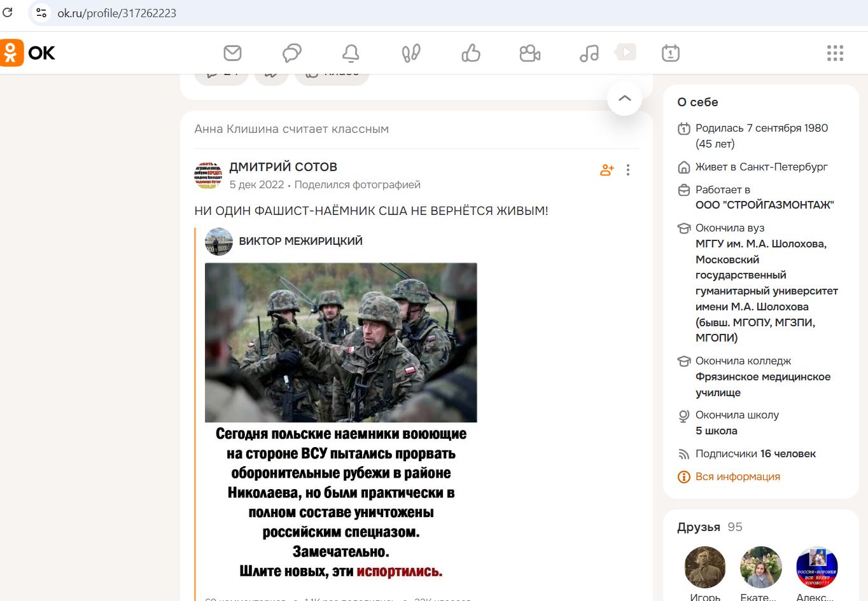Open the notifications bell icon
The image size is (868, 601).
pos(351,53)
